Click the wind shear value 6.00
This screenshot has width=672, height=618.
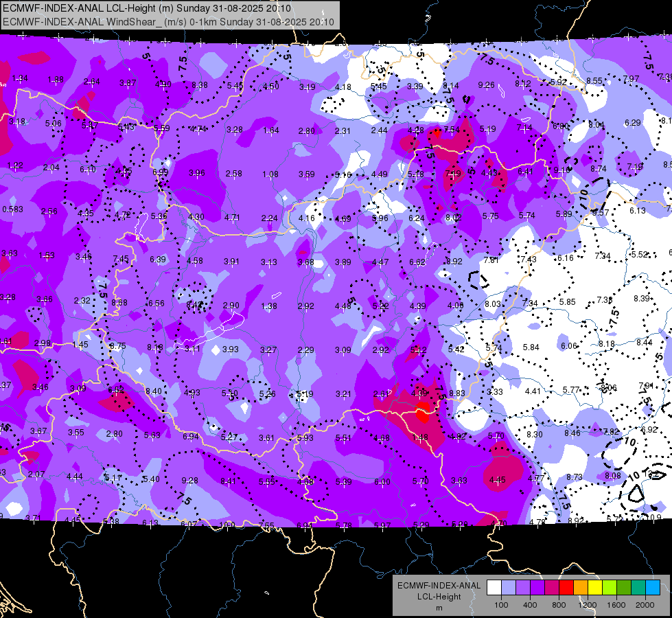[x=382, y=481]
